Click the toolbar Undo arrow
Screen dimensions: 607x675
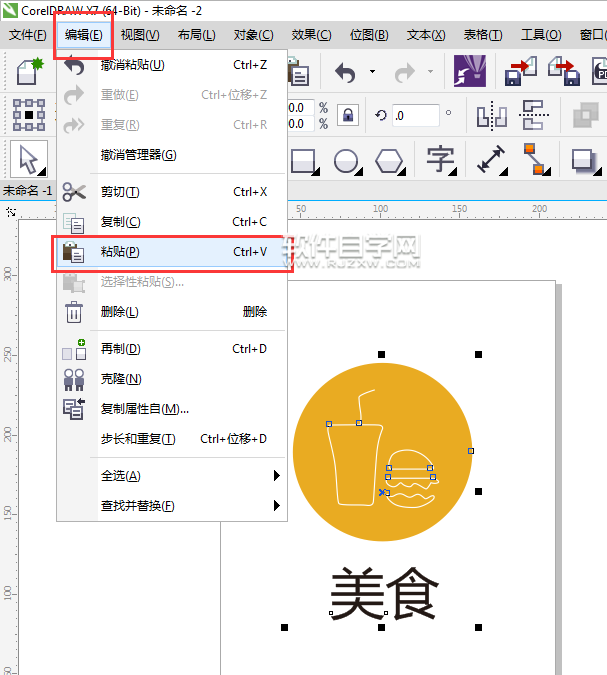tap(345, 72)
